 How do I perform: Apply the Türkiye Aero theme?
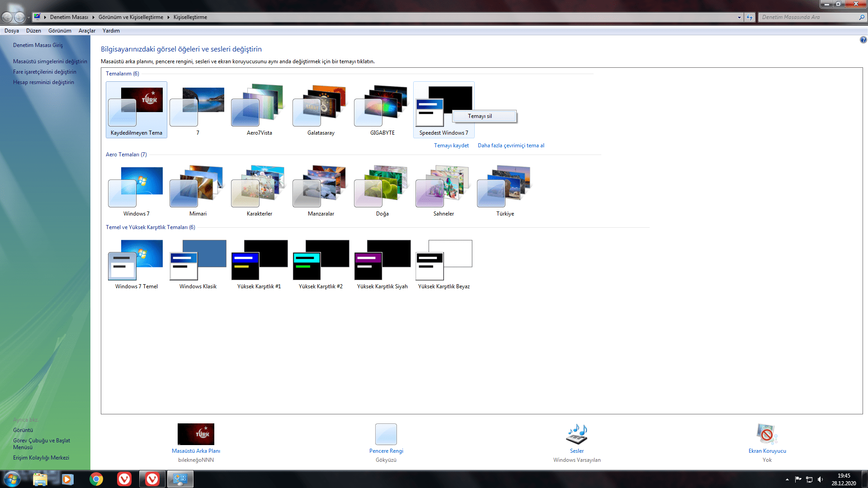tap(505, 190)
